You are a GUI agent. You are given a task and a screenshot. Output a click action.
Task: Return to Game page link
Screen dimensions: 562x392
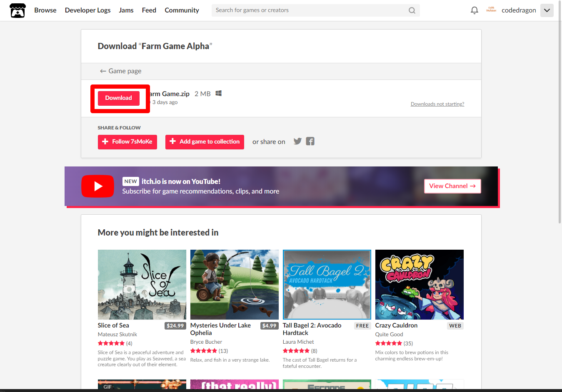[120, 71]
